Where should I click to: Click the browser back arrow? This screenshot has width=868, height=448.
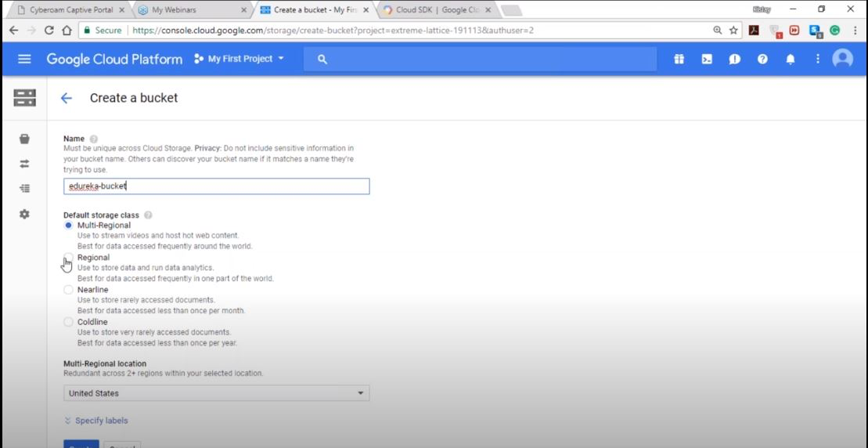click(14, 31)
